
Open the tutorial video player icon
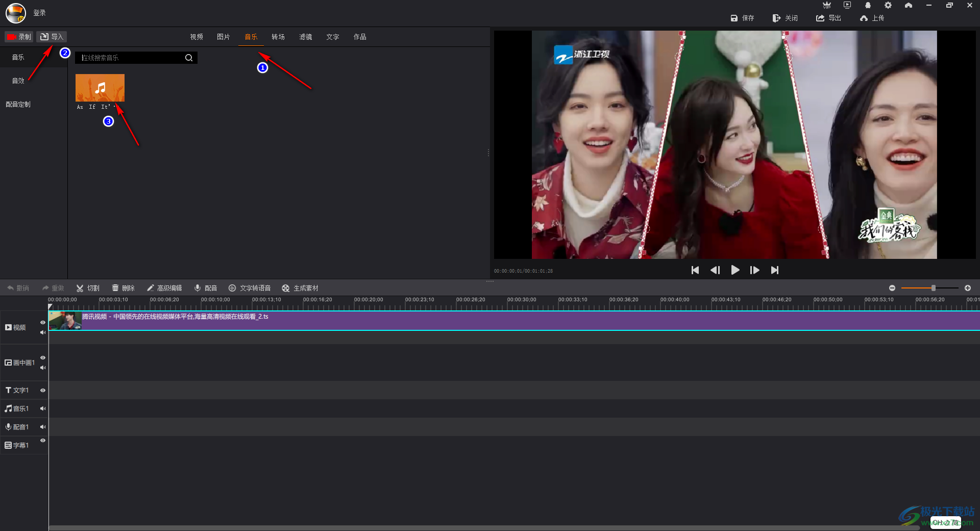[x=847, y=5]
